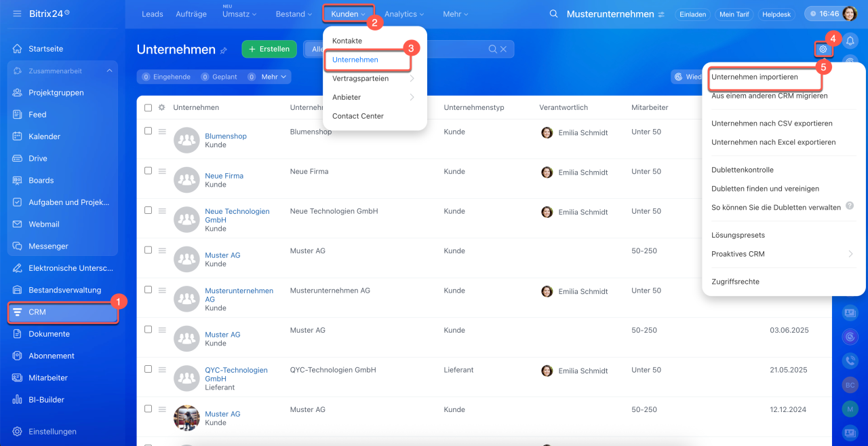Select Unternehmen importieren from settings menu
868x446 pixels.
pos(754,77)
